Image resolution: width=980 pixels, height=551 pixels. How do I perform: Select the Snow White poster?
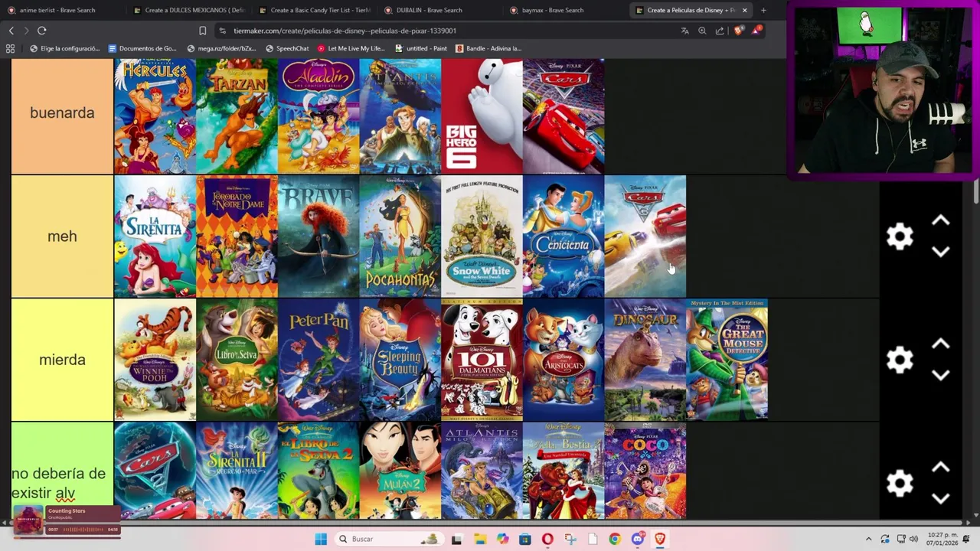pos(482,236)
